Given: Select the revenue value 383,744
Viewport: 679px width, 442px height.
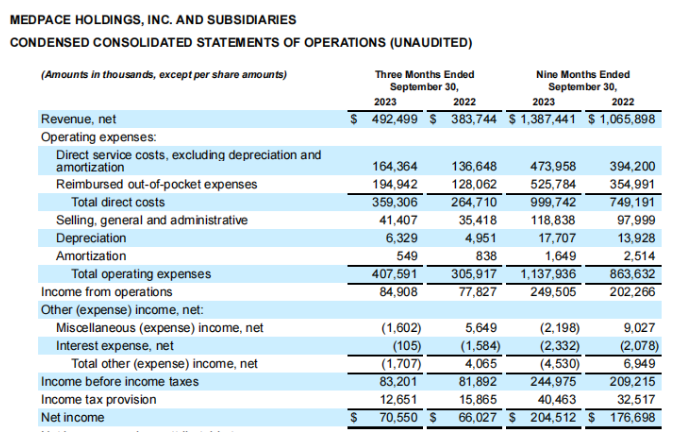Looking at the screenshot, I should tap(474, 119).
